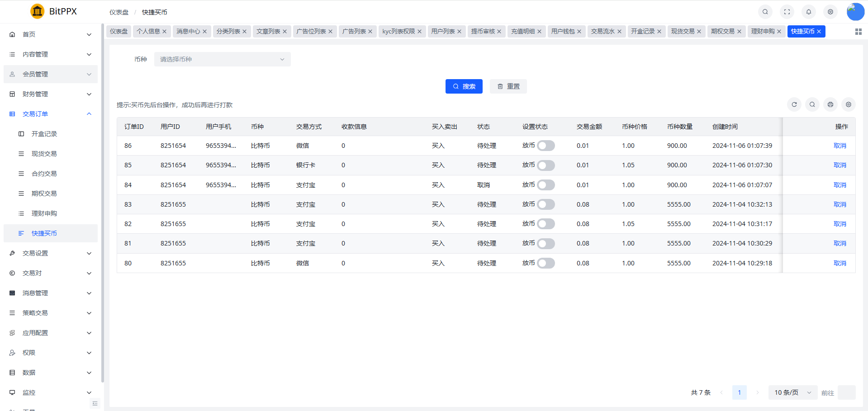Open the notification bell icon
Viewport: 868px width, 411px height.
[x=808, y=12]
